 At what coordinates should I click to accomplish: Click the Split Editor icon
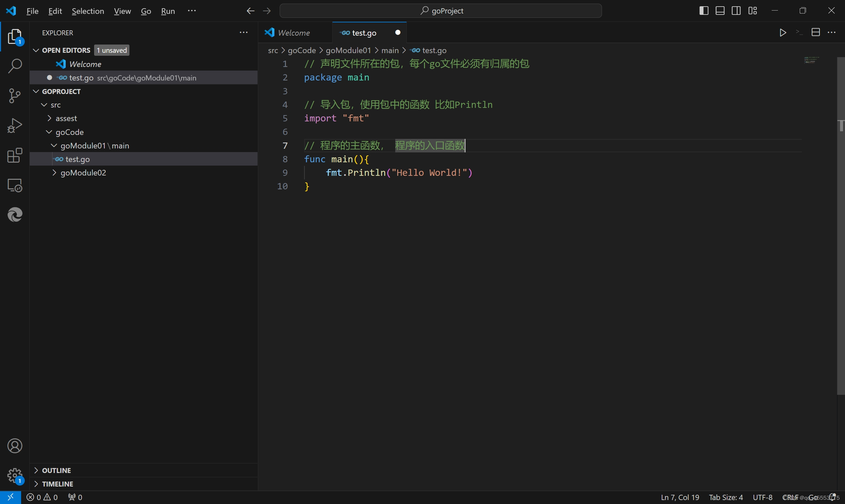click(815, 33)
